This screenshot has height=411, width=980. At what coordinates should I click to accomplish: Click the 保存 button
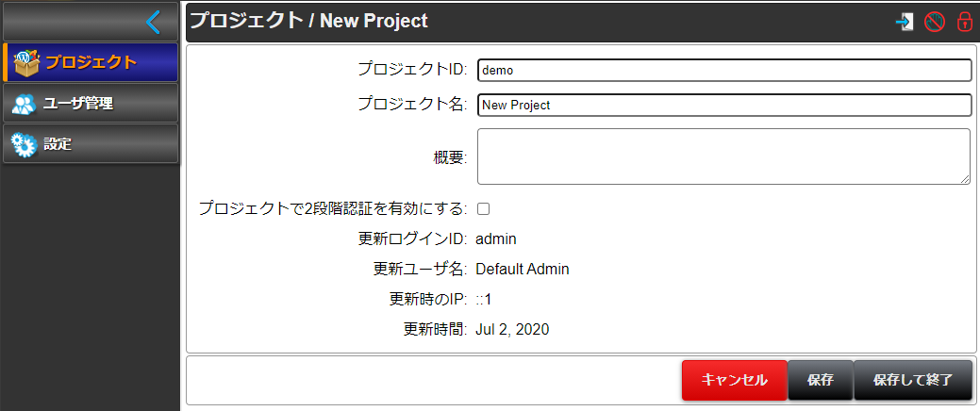(820, 380)
